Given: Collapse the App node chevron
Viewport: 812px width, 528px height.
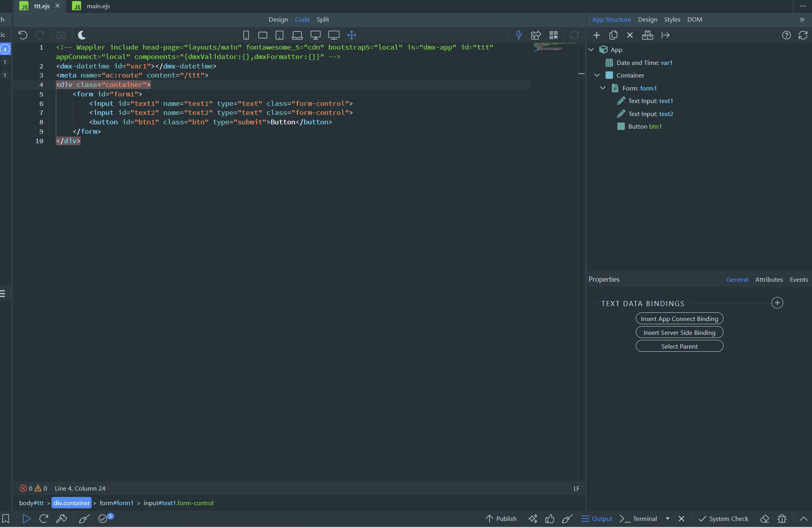Looking at the screenshot, I should [591, 50].
